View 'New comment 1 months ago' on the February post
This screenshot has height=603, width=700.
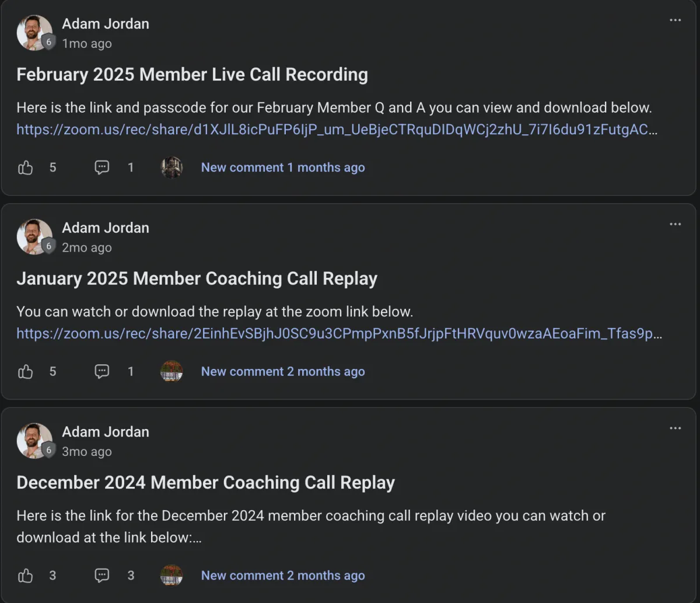click(x=283, y=168)
